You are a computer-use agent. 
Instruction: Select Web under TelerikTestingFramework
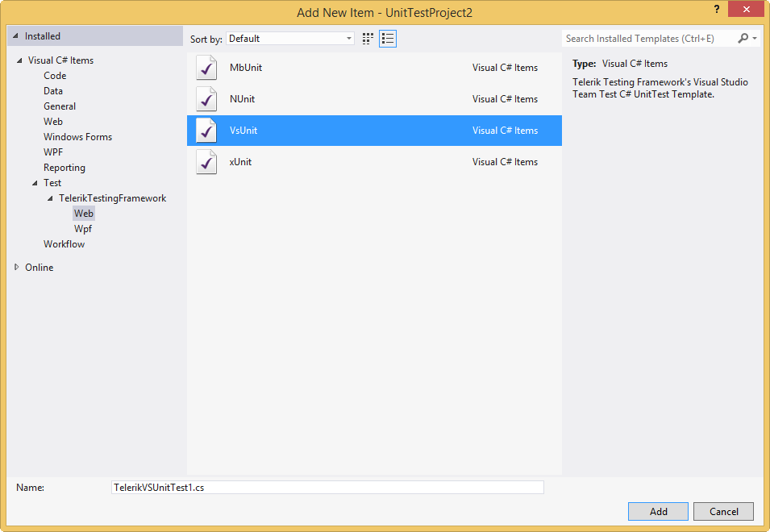(84, 214)
